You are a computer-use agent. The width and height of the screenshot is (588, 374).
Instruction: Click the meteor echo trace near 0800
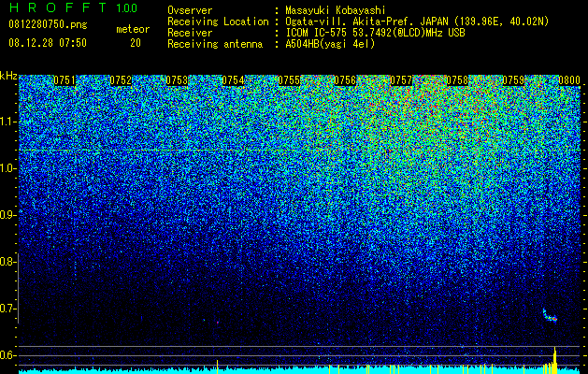(x=550, y=315)
